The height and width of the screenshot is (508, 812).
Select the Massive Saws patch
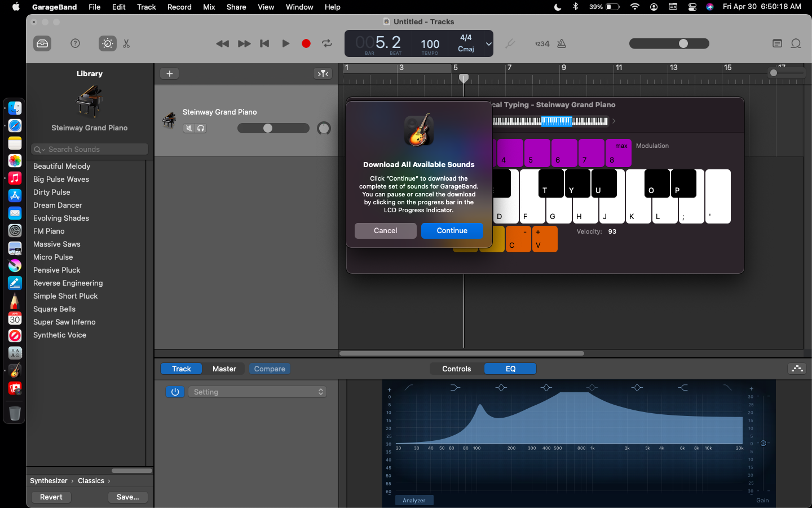pos(57,244)
